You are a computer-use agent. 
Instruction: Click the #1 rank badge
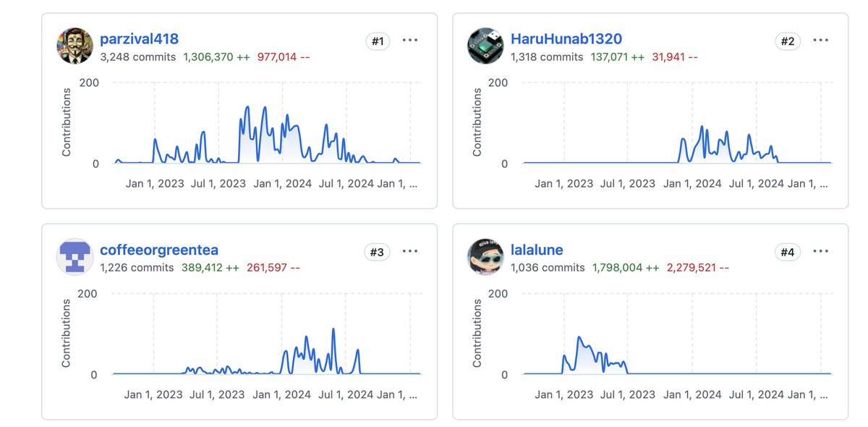tap(378, 41)
